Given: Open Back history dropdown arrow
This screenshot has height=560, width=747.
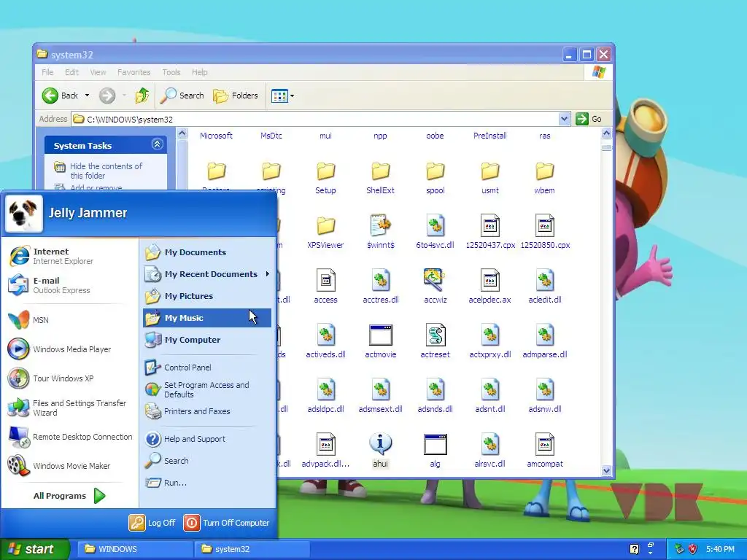Looking at the screenshot, I should click(x=88, y=96).
